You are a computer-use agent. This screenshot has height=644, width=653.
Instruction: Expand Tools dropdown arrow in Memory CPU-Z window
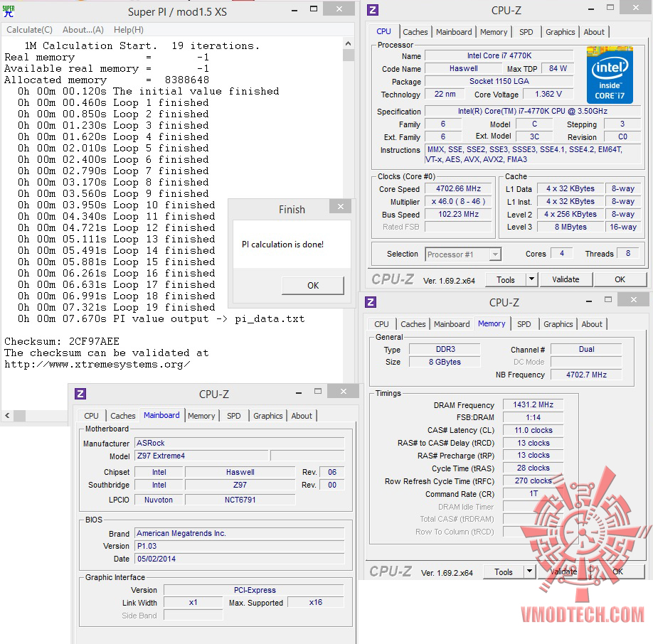529,571
